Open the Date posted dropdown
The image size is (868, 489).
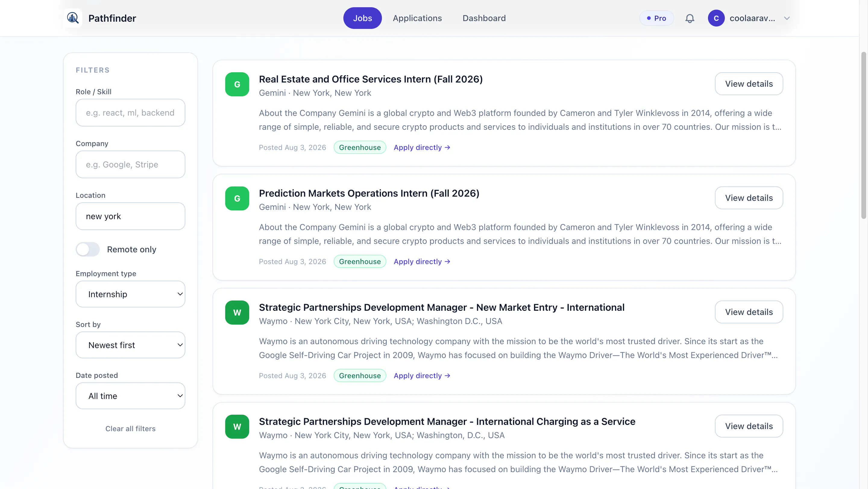[131, 396]
